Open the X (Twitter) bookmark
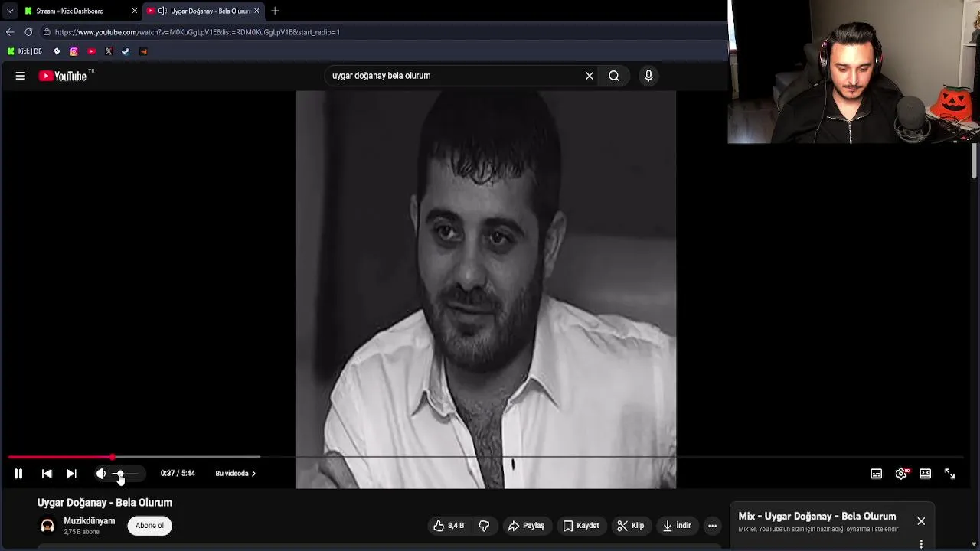 [108, 51]
